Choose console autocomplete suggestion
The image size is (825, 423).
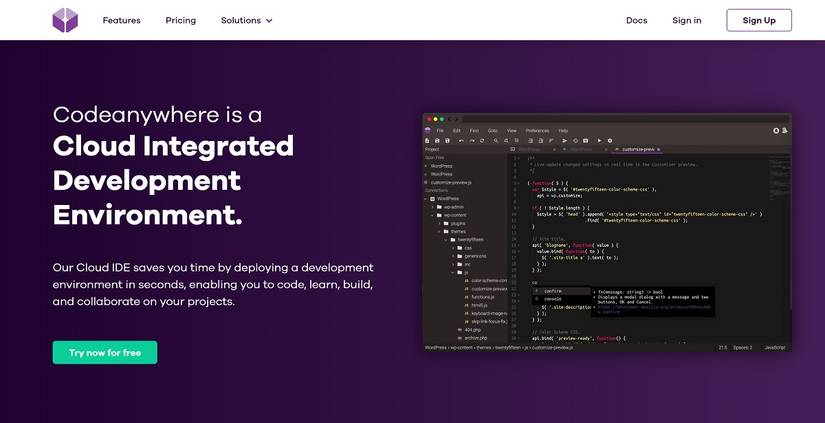561,299
